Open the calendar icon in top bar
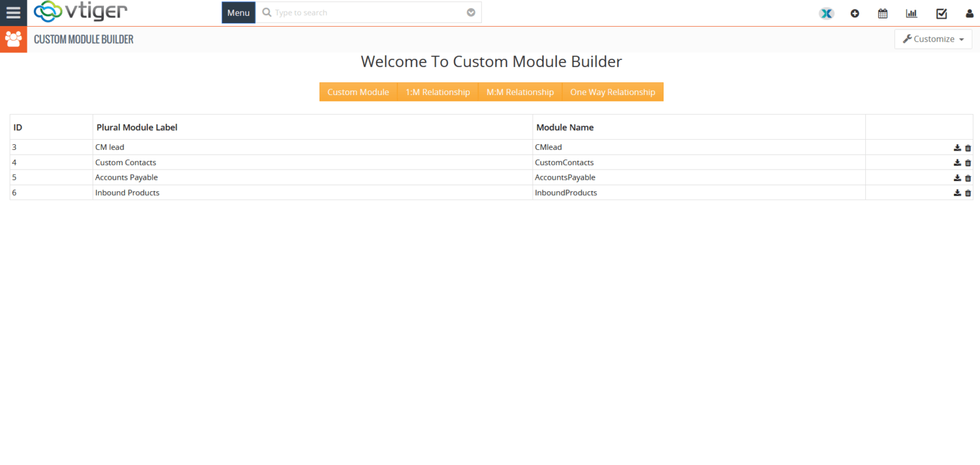Screen dimensions: 980x465 click(x=883, y=13)
